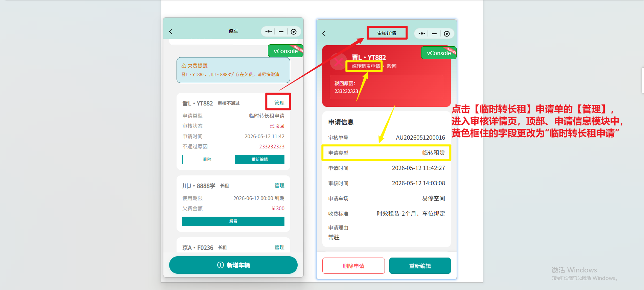Open vConsole on the 停车 page
Screen dimensions: 644x290
tap(285, 51)
